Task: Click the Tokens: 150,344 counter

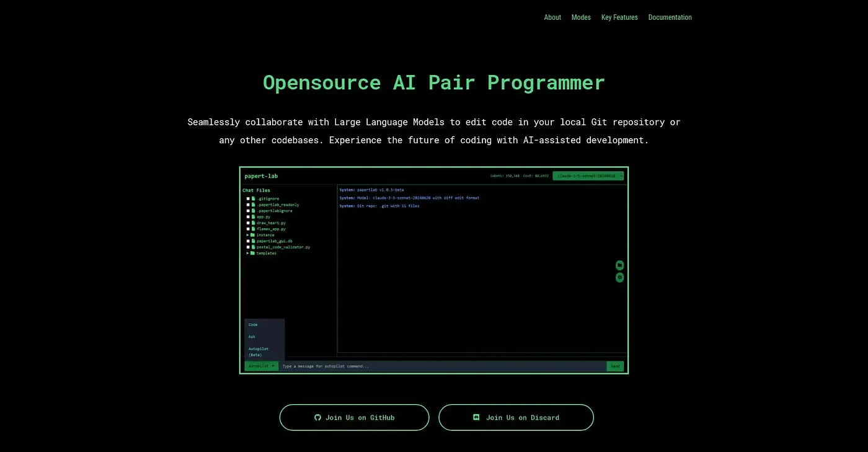Action: 505,176
